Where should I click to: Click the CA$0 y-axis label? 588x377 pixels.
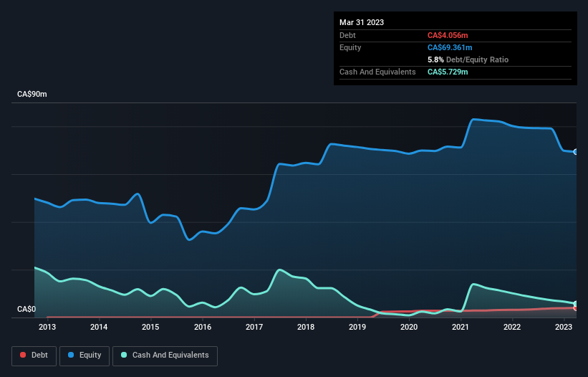(26, 309)
